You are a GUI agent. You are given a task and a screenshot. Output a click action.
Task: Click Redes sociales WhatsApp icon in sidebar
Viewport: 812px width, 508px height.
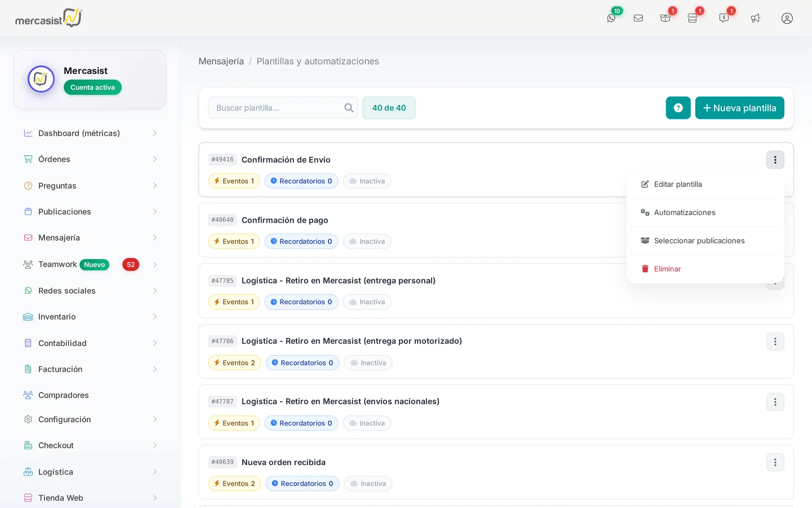pyautogui.click(x=28, y=291)
